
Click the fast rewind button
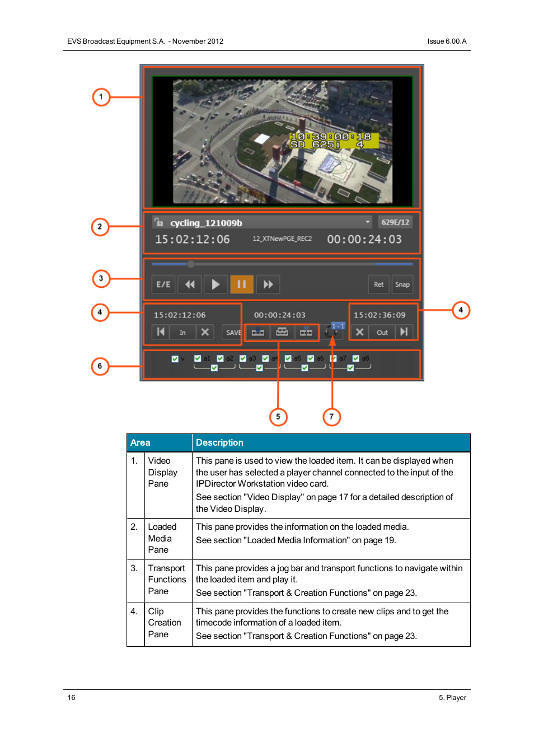click(x=190, y=284)
